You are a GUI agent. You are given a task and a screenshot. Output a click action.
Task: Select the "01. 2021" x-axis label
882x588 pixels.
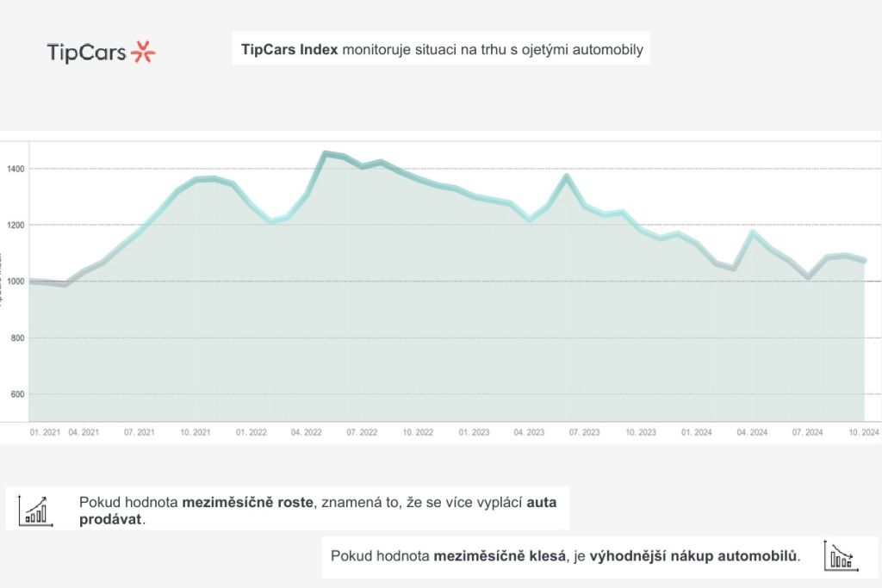[x=45, y=432]
